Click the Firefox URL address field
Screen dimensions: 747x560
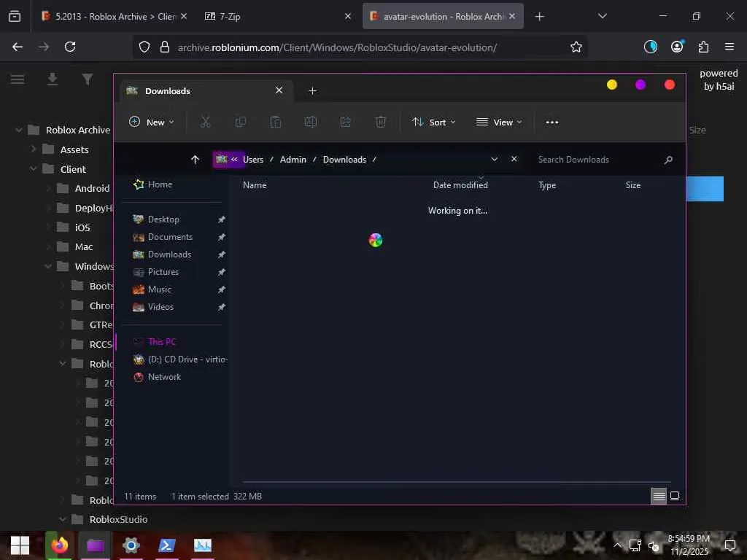tap(337, 47)
